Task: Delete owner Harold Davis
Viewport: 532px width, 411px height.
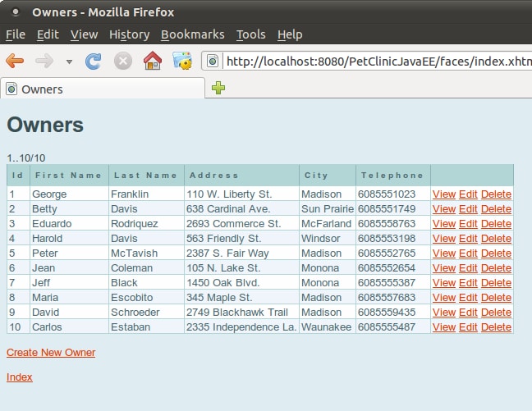Action: click(496, 239)
